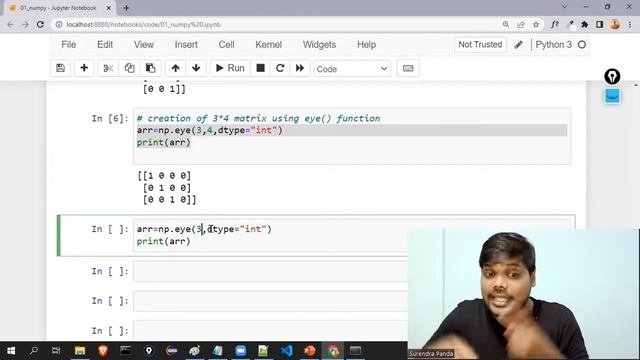Open Windows taskbar search
Image resolution: width=640 pixels, height=360 pixels.
[34, 351]
